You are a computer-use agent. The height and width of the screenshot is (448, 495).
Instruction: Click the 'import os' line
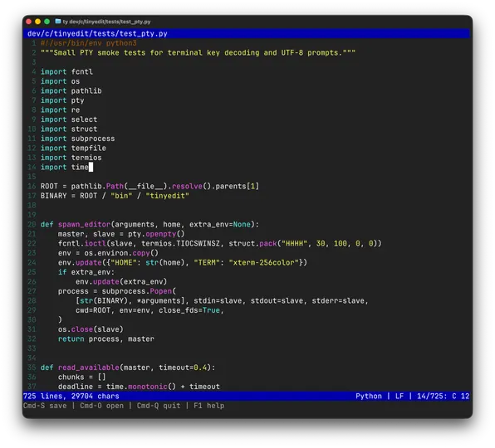[x=60, y=81]
